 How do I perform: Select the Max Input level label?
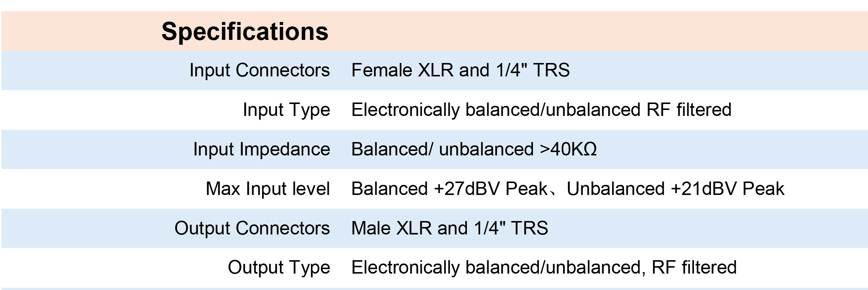tap(268, 189)
